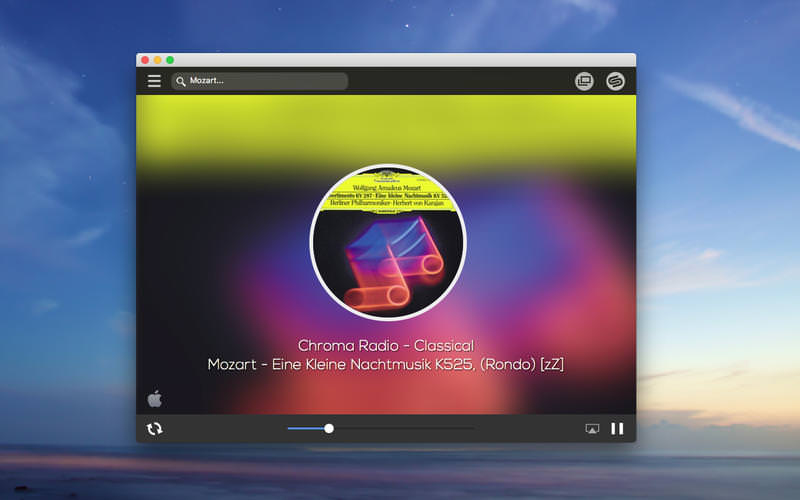Open the AirPlay output icon
Viewport: 800px width, 500px height.
[592, 429]
